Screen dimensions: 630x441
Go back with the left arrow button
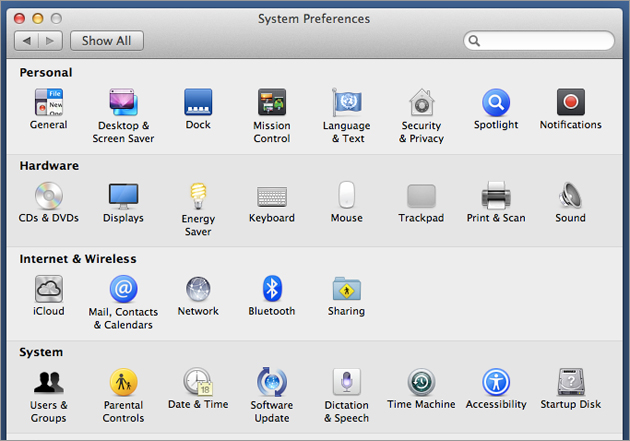pyautogui.click(x=27, y=41)
